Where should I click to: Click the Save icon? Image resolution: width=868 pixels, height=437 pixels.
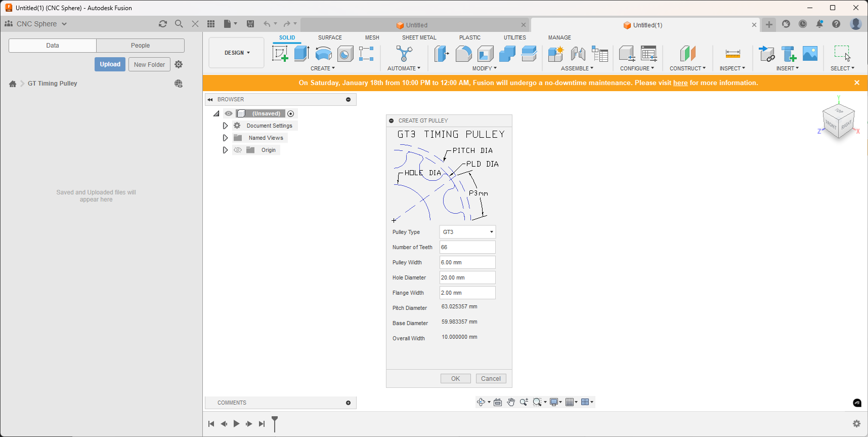point(250,24)
